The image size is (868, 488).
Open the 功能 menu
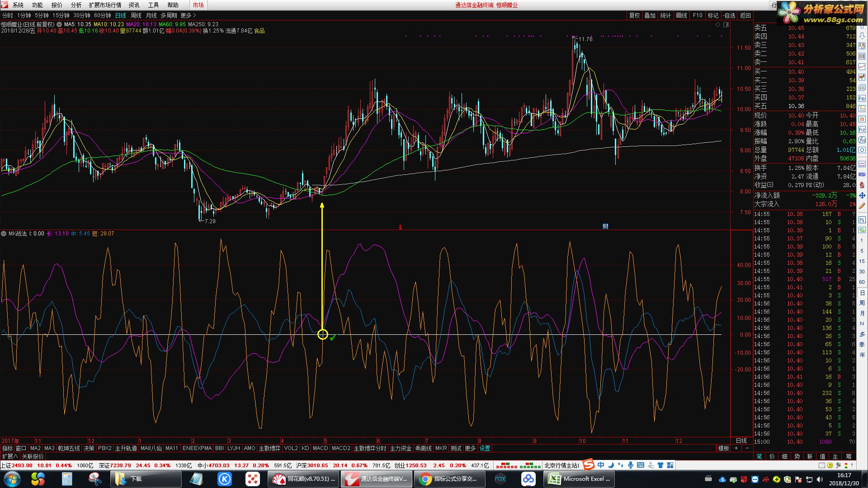pyautogui.click(x=38, y=5)
